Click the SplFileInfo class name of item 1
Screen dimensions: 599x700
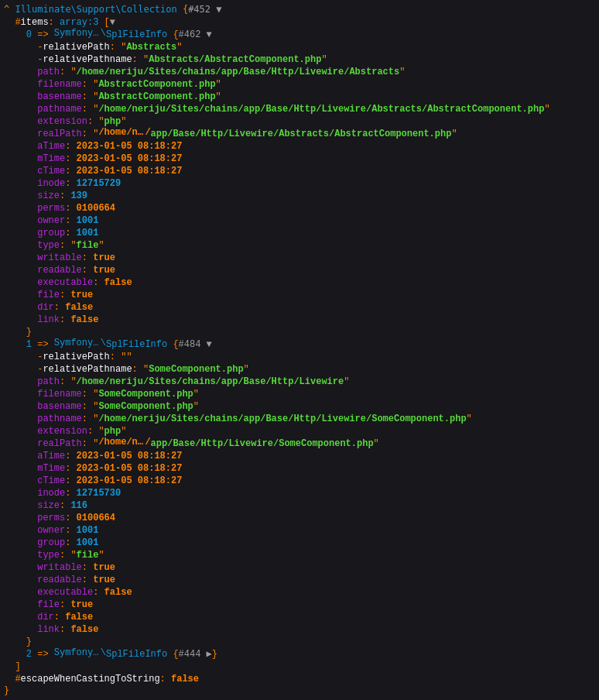136,345
